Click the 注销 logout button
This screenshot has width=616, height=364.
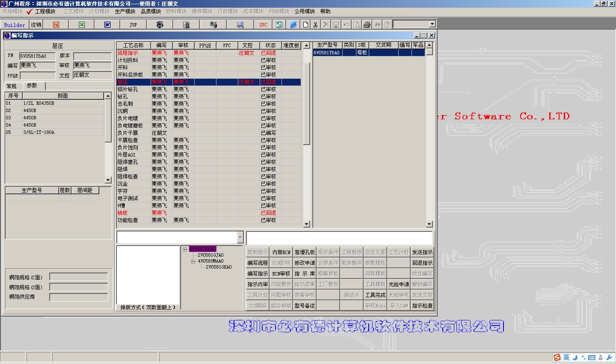tap(36, 25)
